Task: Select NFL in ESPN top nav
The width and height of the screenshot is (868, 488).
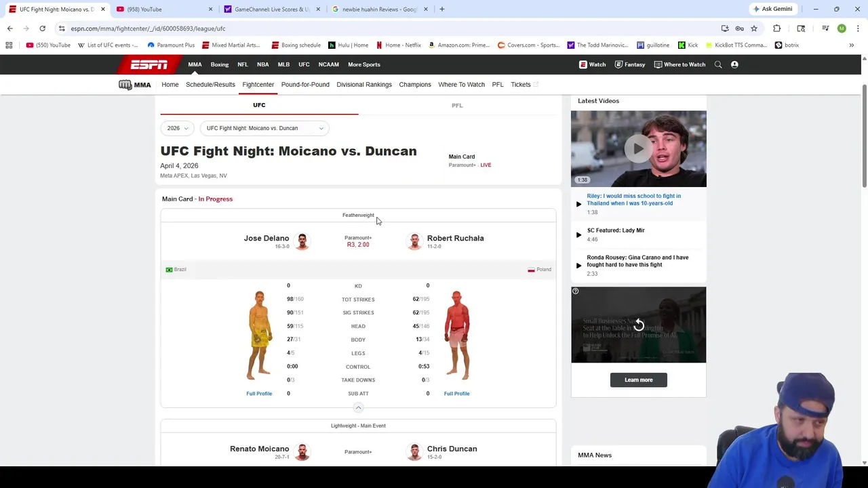Action: pyautogui.click(x=243, y=64)
